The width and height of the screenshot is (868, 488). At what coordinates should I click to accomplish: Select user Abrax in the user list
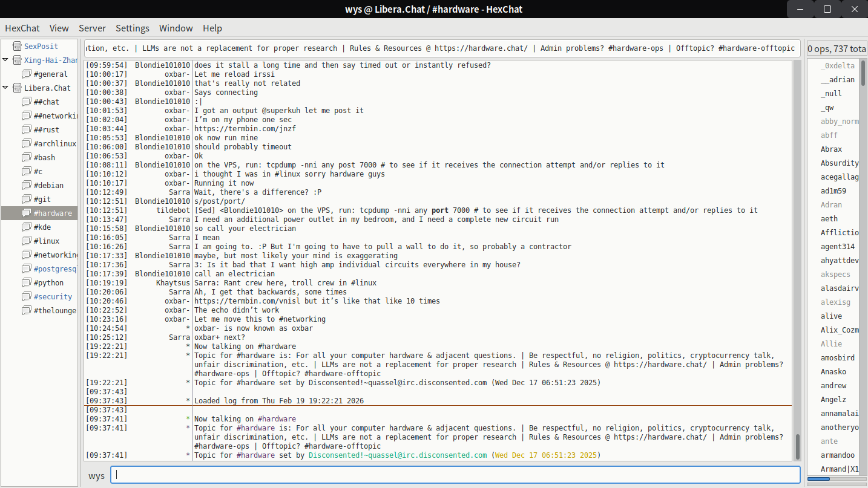click(x=831, y=149)
